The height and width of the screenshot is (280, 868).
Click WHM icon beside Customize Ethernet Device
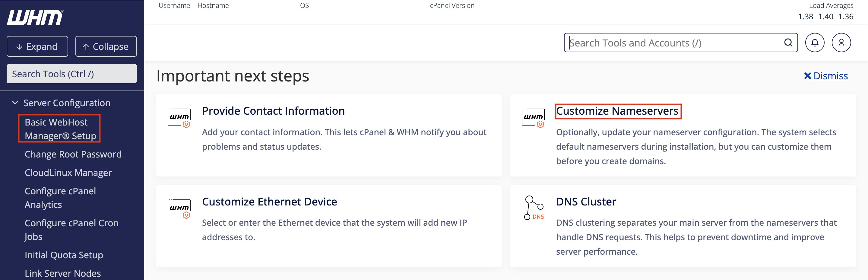pyautogui.click(x=179, y=208)
